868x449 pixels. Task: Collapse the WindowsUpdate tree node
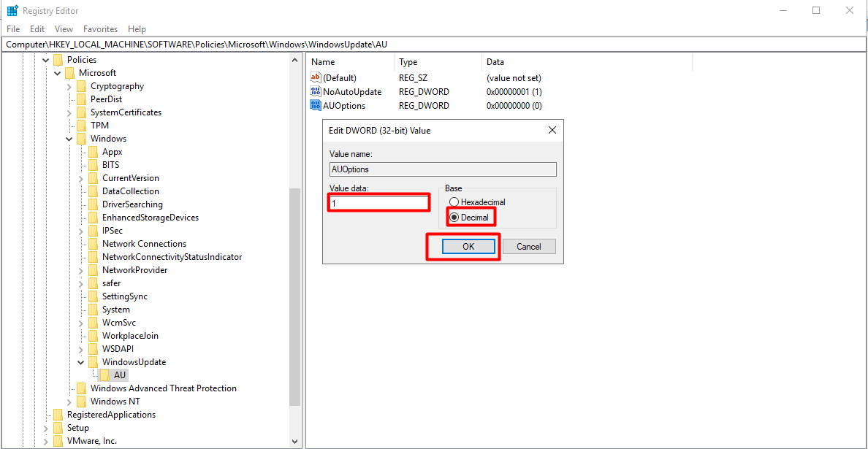(81, 362)
